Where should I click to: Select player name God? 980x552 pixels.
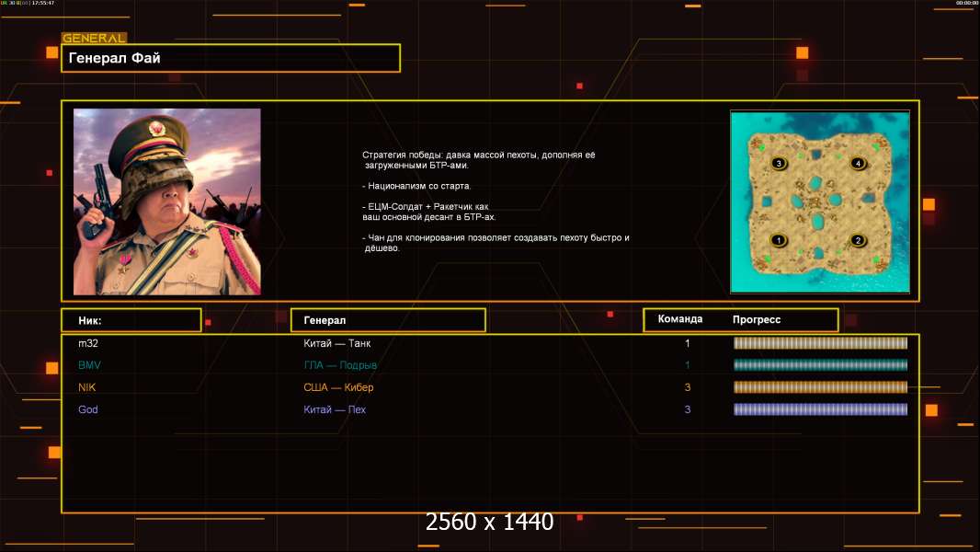click(88, 409)
